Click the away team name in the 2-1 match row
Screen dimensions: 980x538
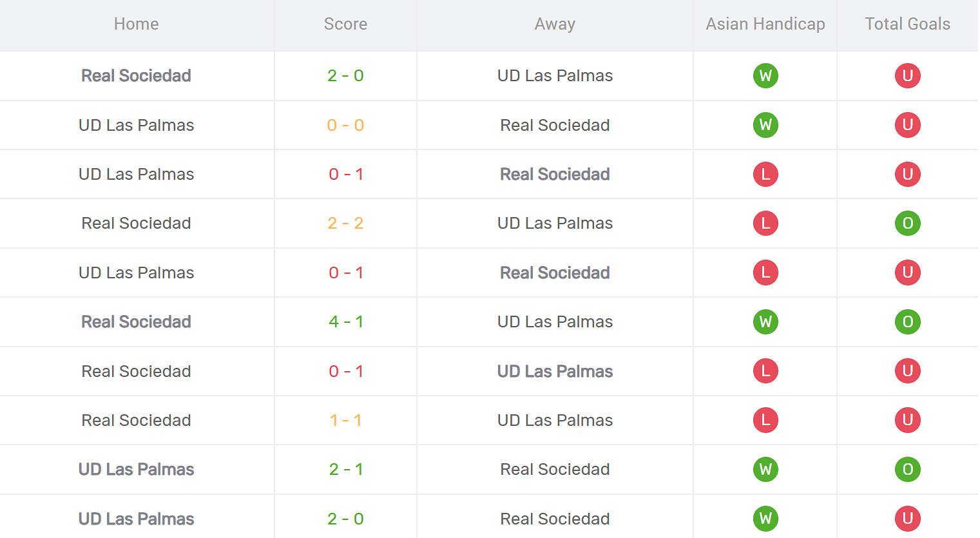[x=555, y=469]
